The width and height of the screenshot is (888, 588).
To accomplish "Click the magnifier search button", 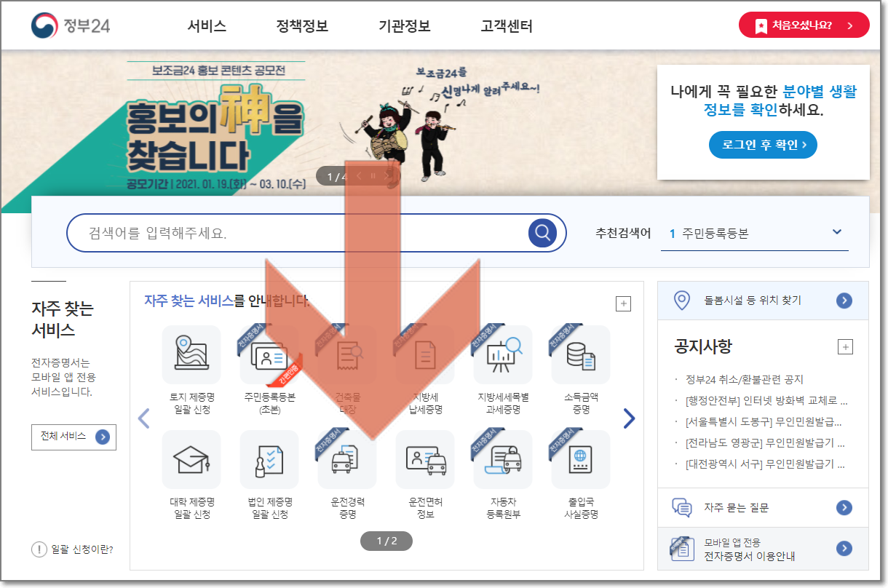I will tap(542, 233).
